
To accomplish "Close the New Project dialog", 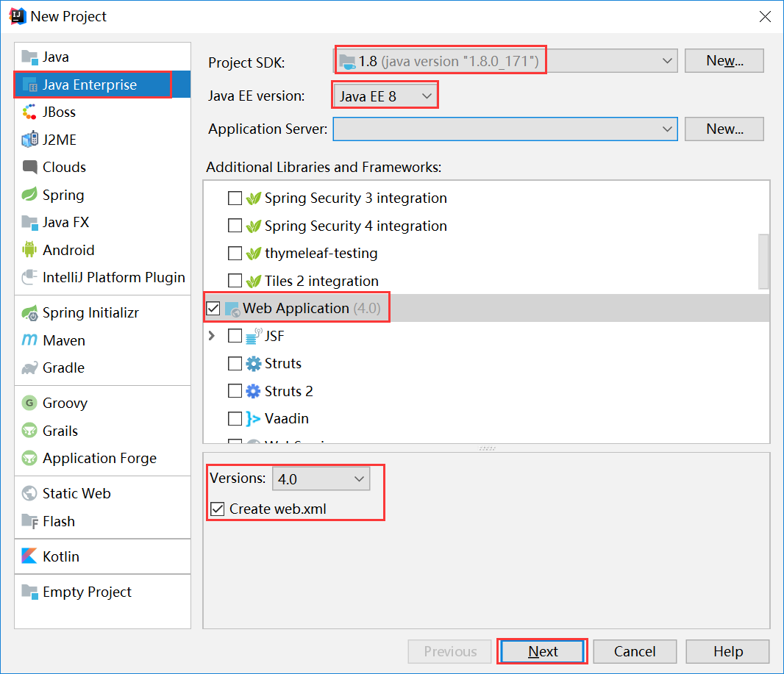I will coord(764,16).
